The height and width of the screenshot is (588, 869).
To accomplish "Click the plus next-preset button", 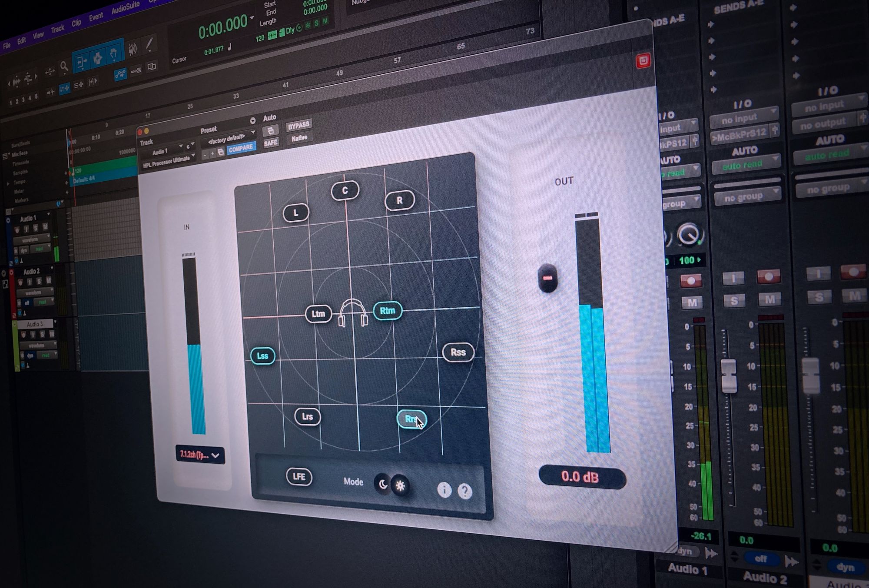I will (212, 153).
